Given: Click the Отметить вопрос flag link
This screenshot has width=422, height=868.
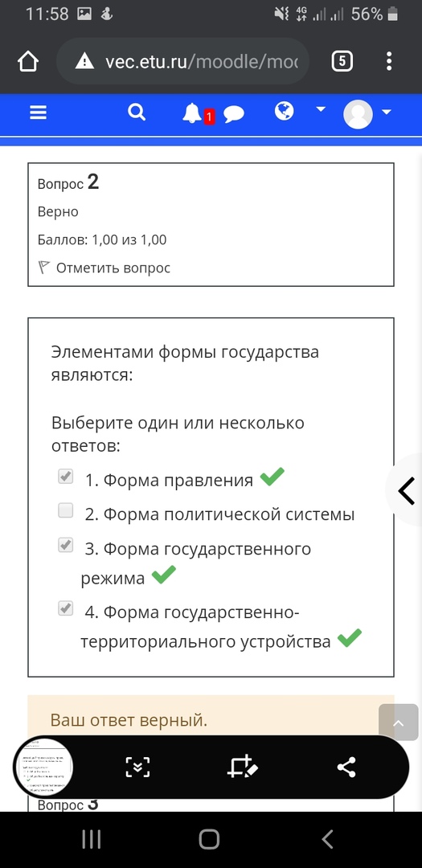Looking at the screenshot, I should 104,268.
